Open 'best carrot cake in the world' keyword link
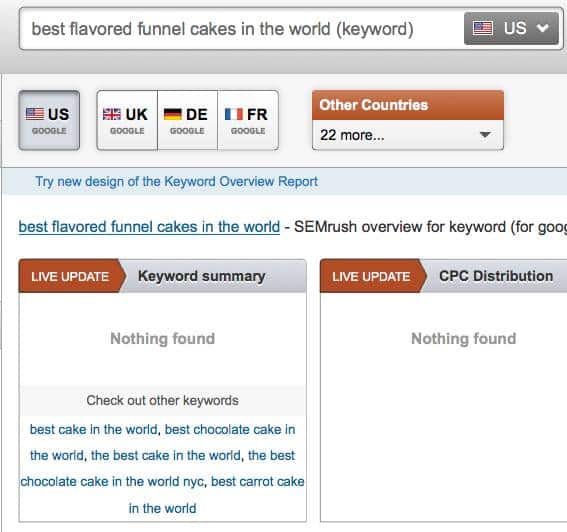 tap(257, 482)
